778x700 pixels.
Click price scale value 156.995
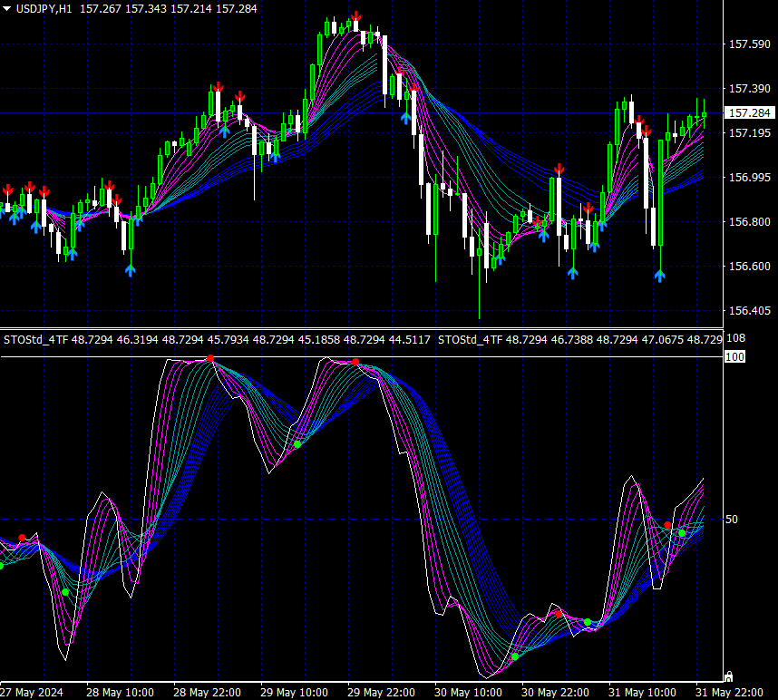pyautogui.click(x=749, y=177)
